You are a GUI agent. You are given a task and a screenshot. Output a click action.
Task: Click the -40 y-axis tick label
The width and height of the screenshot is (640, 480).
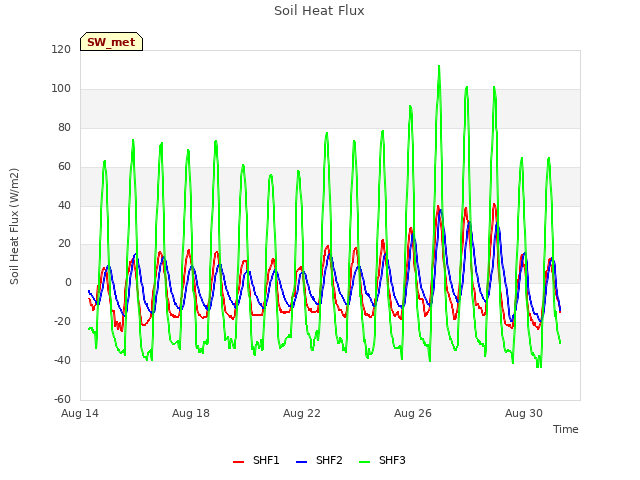[62, 360]
